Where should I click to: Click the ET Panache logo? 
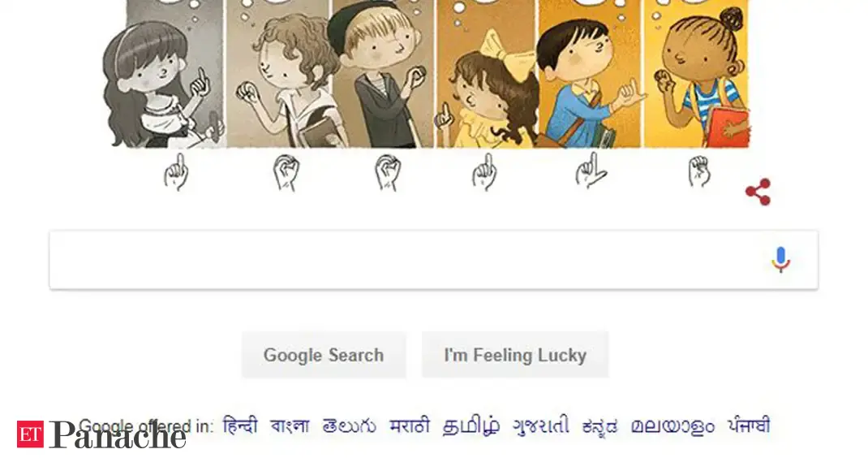point(101,434)
